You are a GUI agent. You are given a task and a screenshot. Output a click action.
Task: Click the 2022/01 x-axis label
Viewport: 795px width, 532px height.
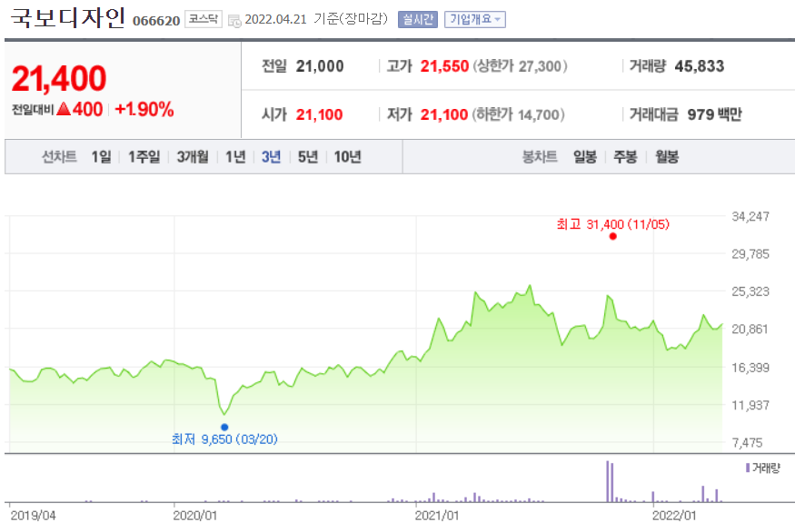(x=674, y=516)
